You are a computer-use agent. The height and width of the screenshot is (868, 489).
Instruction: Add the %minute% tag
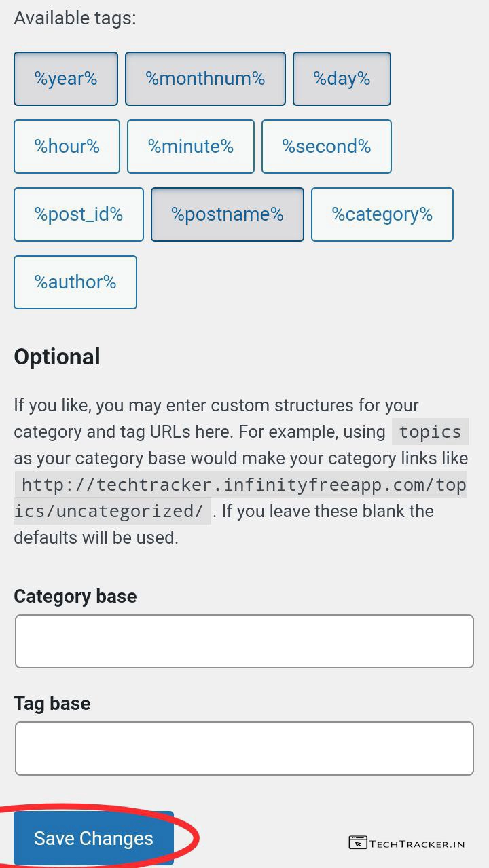(x=191, y=147)
